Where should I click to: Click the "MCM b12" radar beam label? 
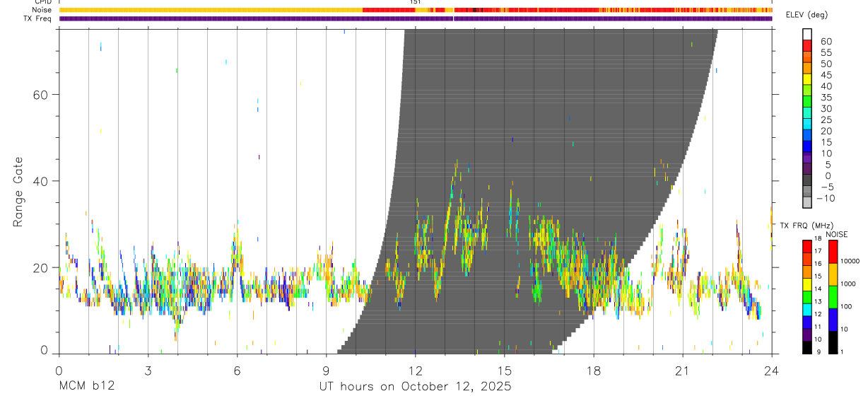pos(86,387)
